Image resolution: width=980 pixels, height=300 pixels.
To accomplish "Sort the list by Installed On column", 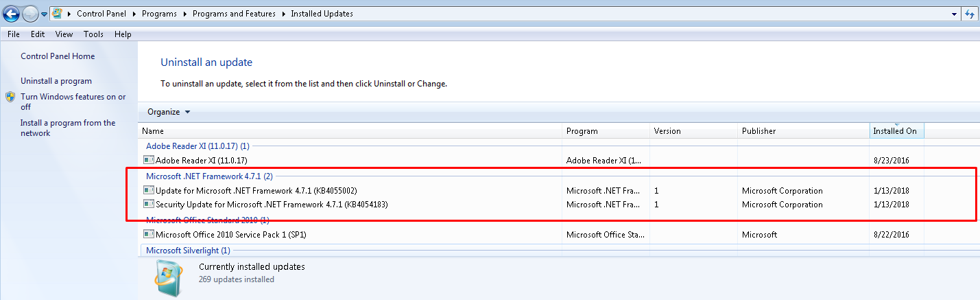I will click(896, 131).
